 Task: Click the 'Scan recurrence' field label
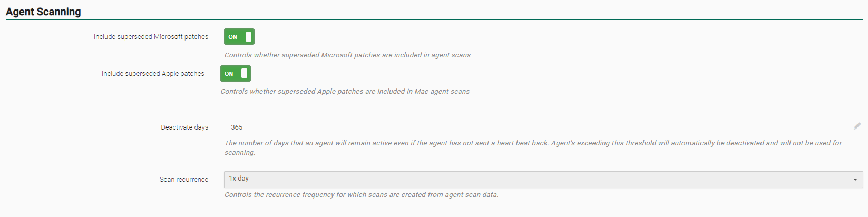184,180
